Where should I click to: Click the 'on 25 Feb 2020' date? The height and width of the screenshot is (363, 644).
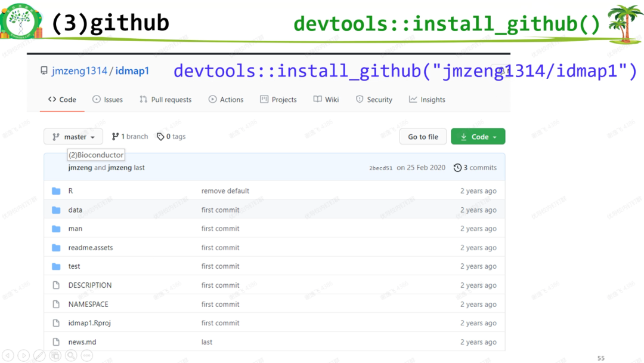(421, 168)
